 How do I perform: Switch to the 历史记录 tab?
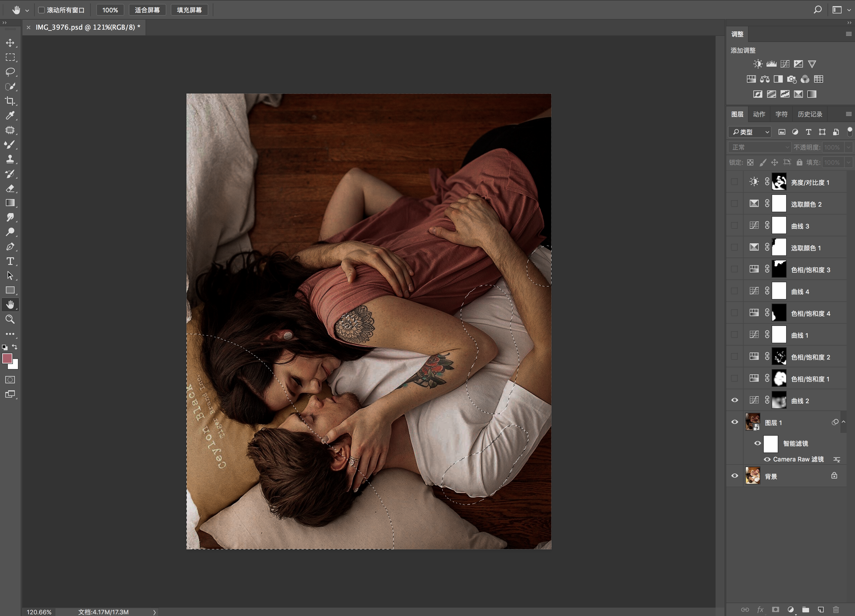pos(810,114)
